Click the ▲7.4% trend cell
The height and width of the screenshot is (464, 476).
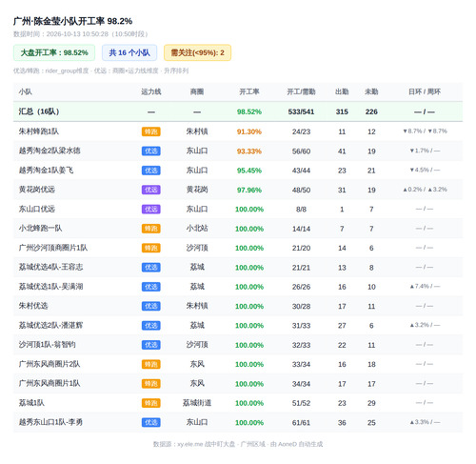pyautogui.click(x=425, y=286)
